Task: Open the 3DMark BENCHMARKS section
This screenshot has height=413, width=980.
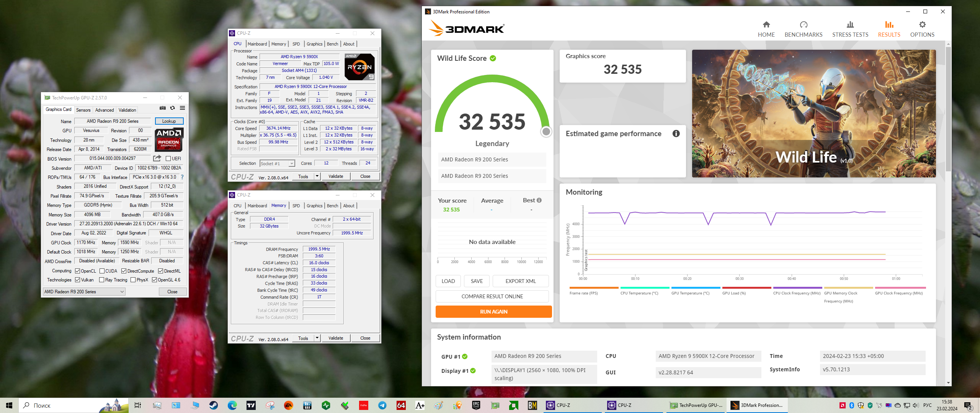Action: 804,29
